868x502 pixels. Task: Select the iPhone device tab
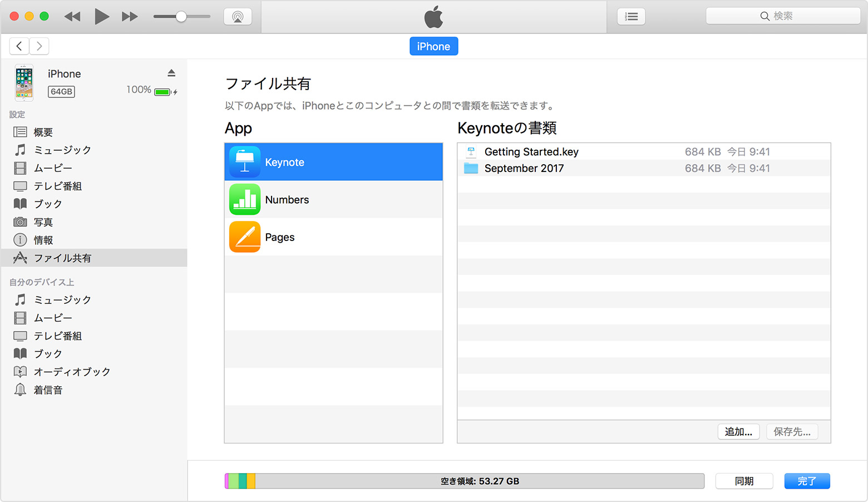(434, 46)
